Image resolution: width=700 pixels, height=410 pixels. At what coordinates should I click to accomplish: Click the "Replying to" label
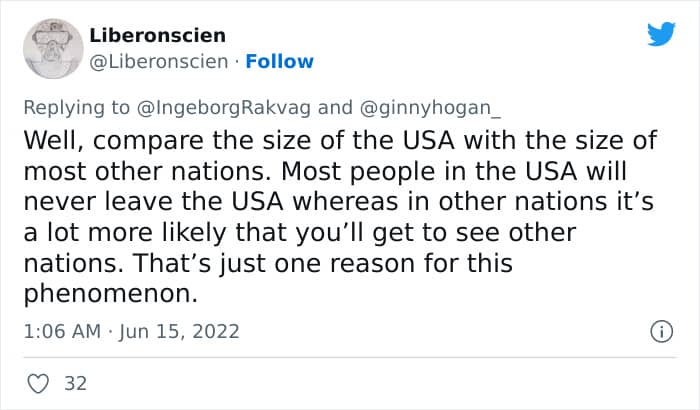coord(80,108)
